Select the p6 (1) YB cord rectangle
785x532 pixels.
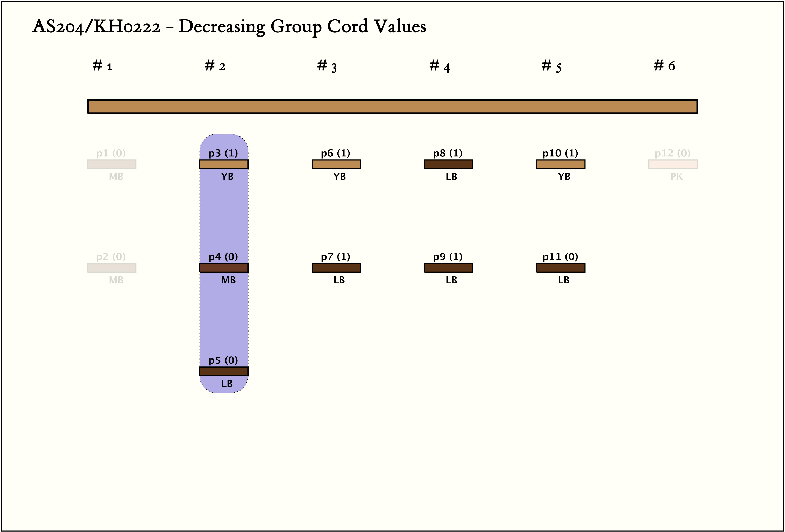pos(336,164)
